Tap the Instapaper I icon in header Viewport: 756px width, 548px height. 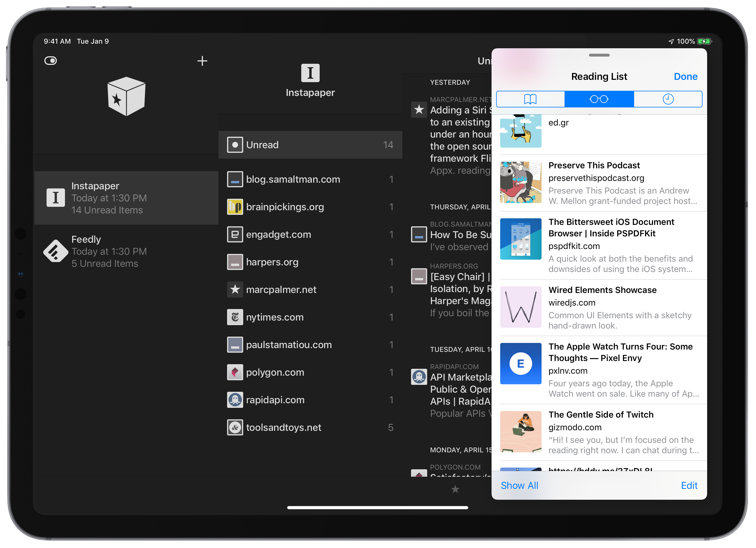click(310, 73)
